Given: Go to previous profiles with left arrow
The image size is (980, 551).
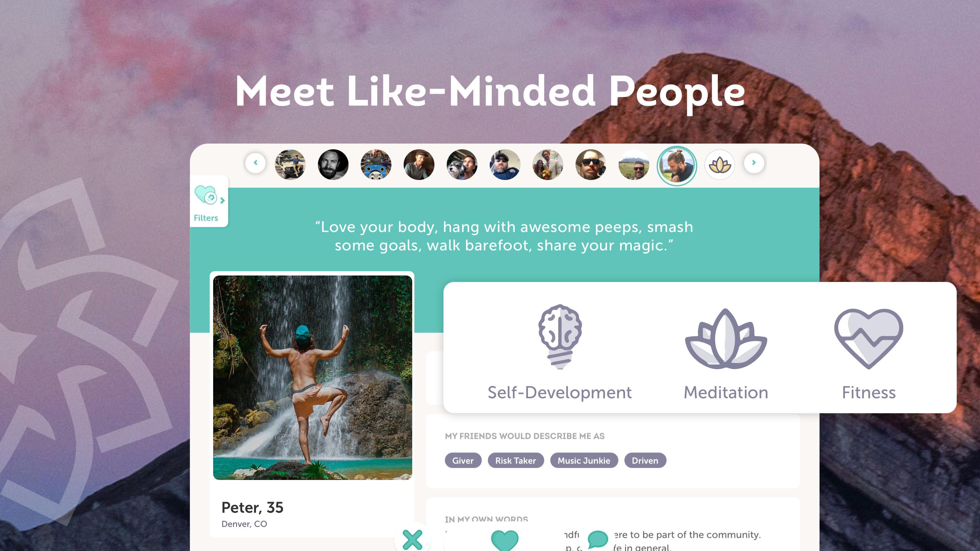Looking at the screenshot, I should tap(255, 163).
